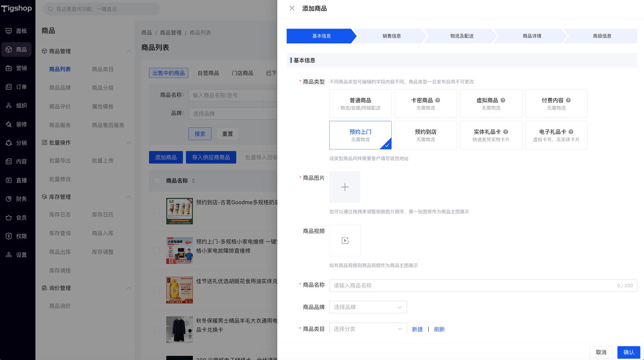The height and width of the screenshot is (360, 644).
Task: Click help icon beside 虚拟商品
Action: (503, 100)
